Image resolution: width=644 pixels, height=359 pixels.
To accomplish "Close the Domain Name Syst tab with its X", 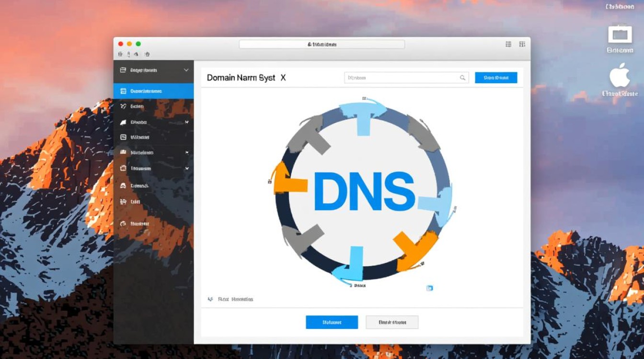I will coord(284,77).
